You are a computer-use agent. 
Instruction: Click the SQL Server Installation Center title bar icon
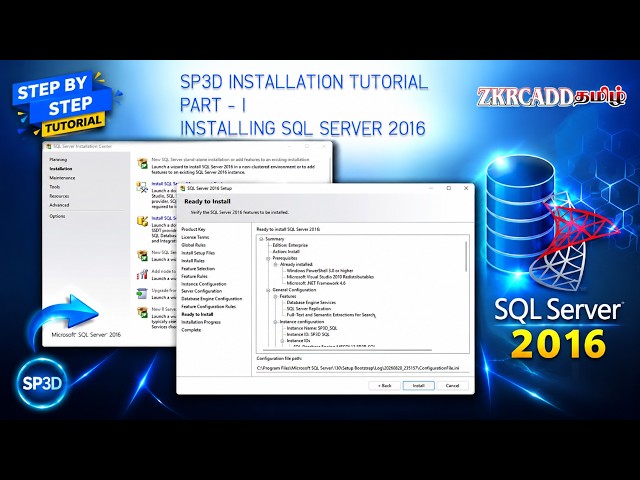(x=49, y=146)
